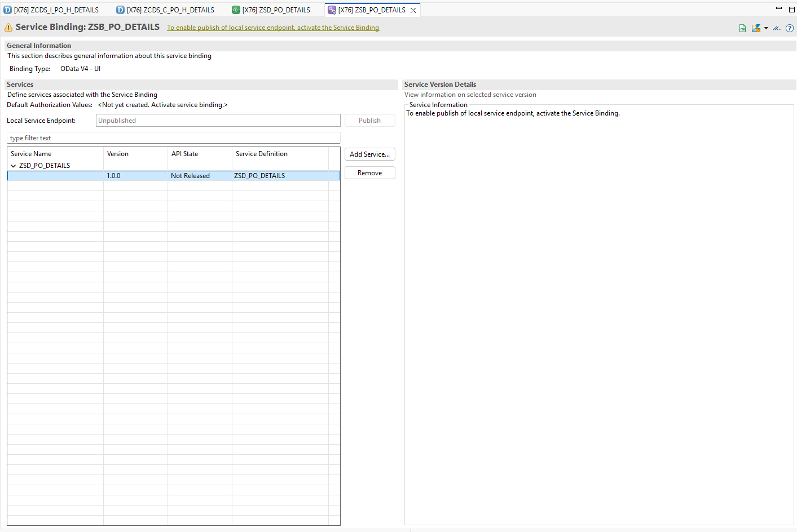Click the slashes ABAP doc comment icon
The height and width of the screenshot is (532, 797).
tap(777, 28)
